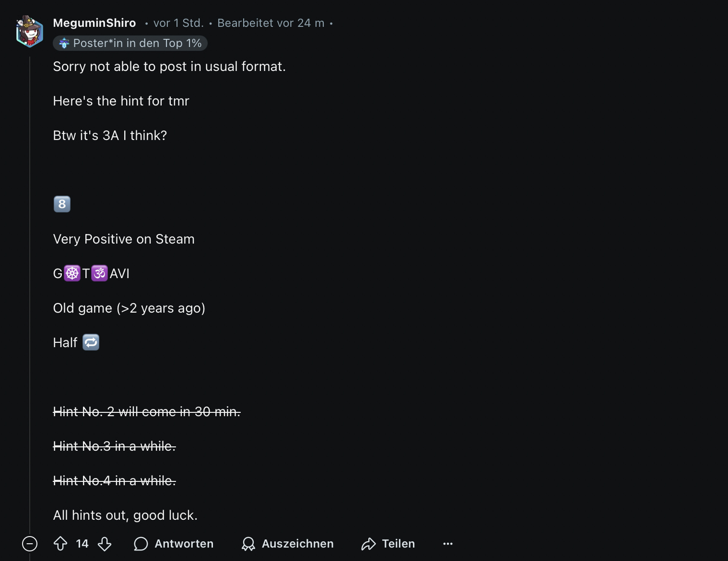Share the comment via Teilen
This screenshot has height=561, width=728.
tap(388, 544)
